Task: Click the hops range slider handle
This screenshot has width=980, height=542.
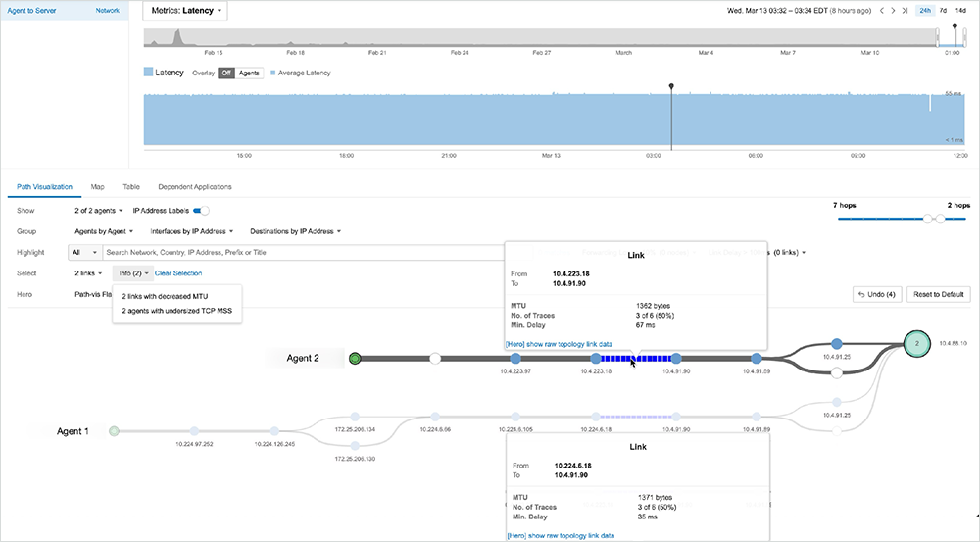Action: click(x=928, y=221)
